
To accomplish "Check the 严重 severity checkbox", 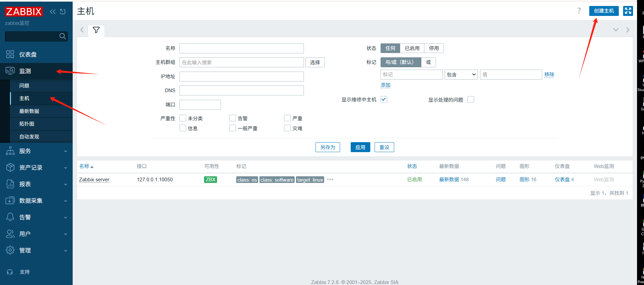I will pos(287,118).
